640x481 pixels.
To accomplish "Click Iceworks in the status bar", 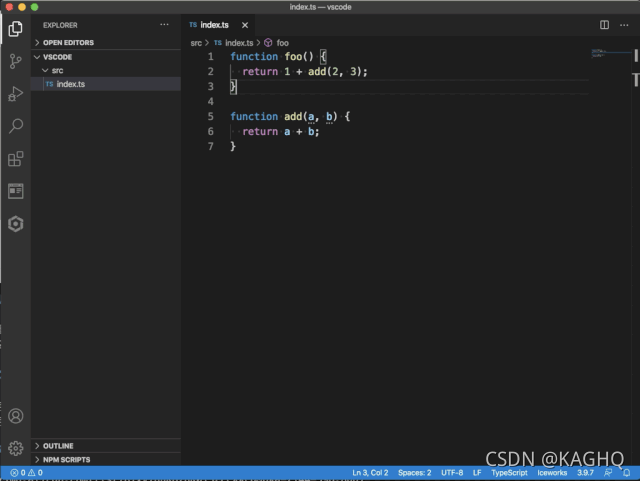I will point(552,473).
